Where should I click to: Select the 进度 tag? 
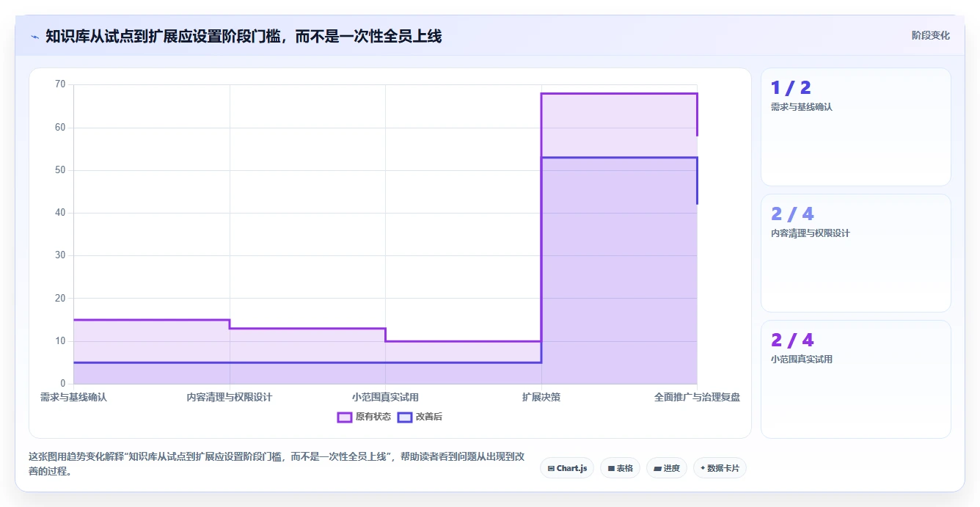(666, 468)
